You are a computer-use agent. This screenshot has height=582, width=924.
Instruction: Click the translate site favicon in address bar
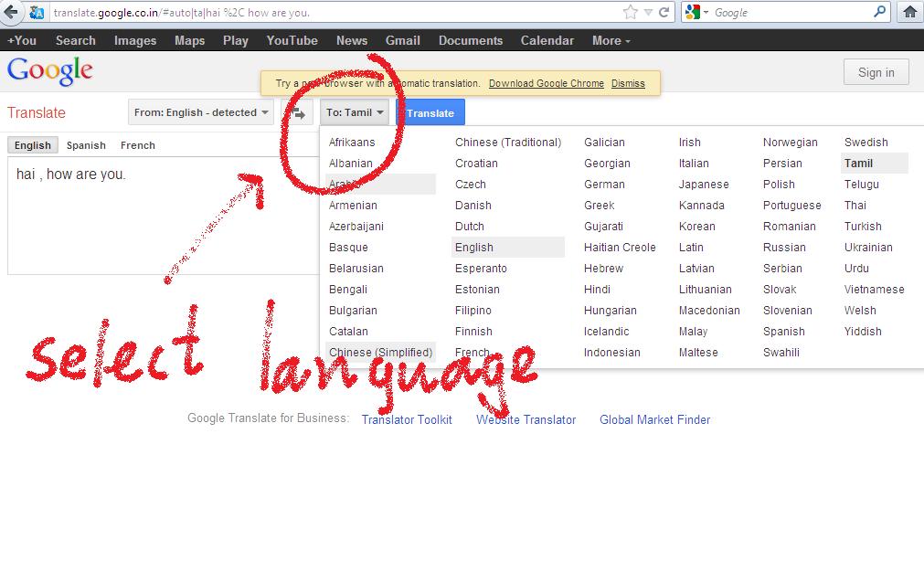click(x=37, y=13)
